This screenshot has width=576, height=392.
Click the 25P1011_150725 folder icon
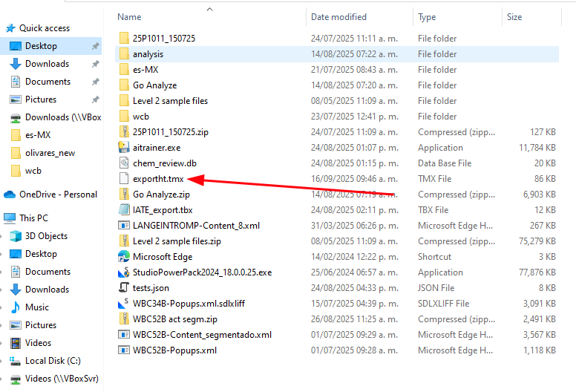(x=124, y=38)
